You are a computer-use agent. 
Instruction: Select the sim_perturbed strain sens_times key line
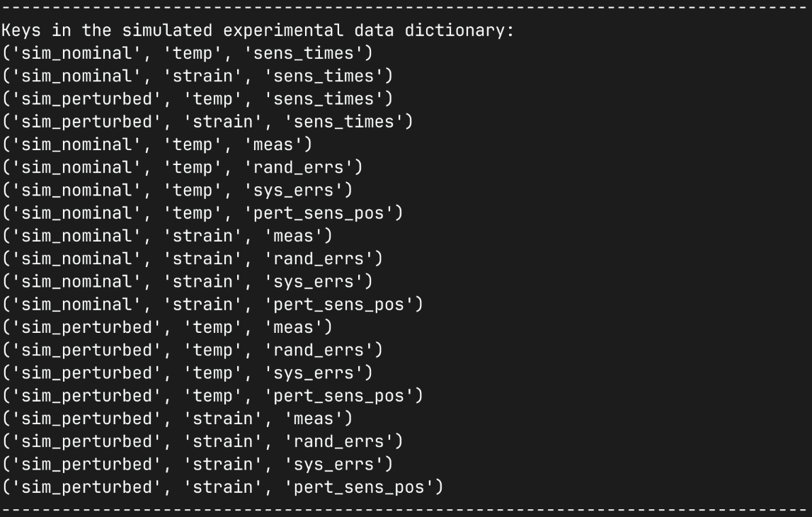(x=207, y=122)
